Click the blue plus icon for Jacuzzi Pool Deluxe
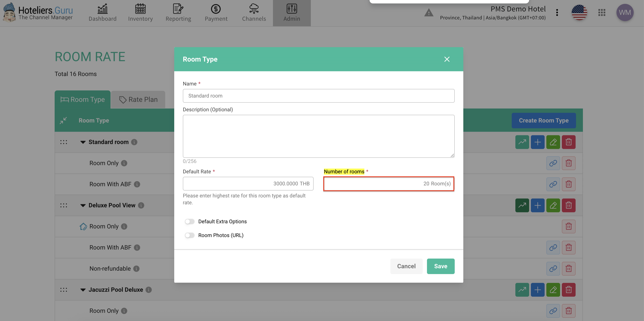This screenshot has height=321, width=644. 538,290
